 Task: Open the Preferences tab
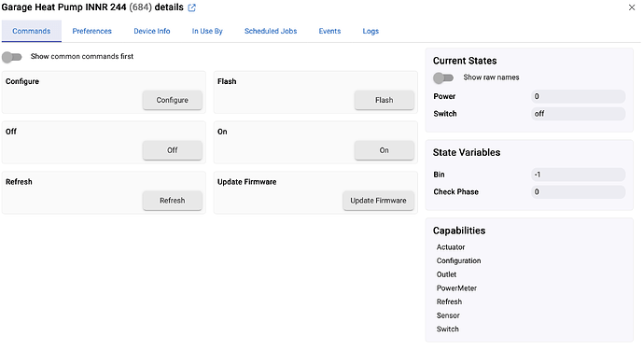[x=91, y=31]
